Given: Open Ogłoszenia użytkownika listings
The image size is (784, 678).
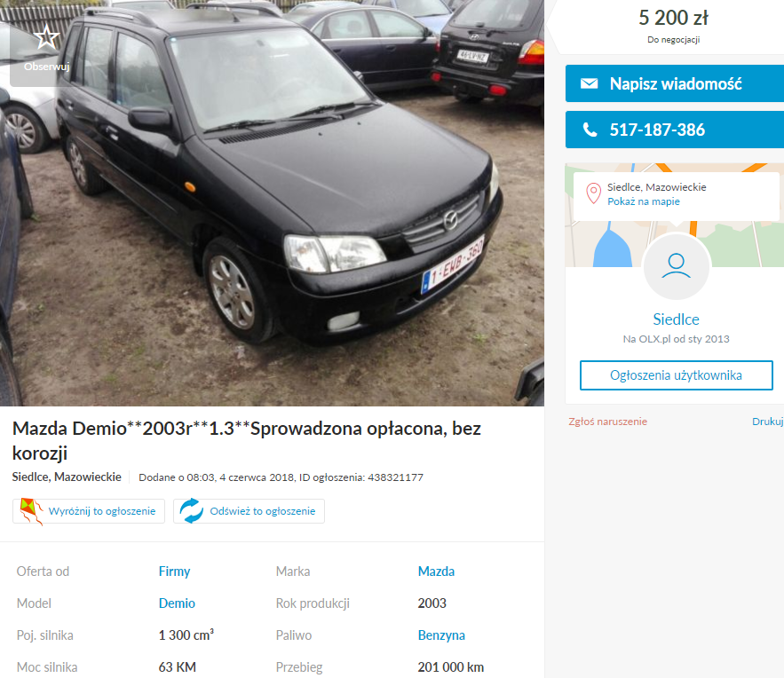Looking at the screenshot, I should 676,375.
